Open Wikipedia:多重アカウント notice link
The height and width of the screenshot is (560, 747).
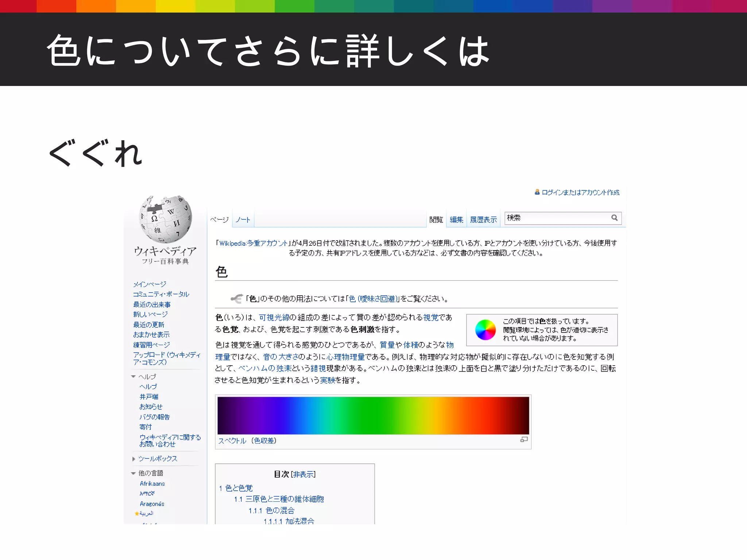pos(253,243)
